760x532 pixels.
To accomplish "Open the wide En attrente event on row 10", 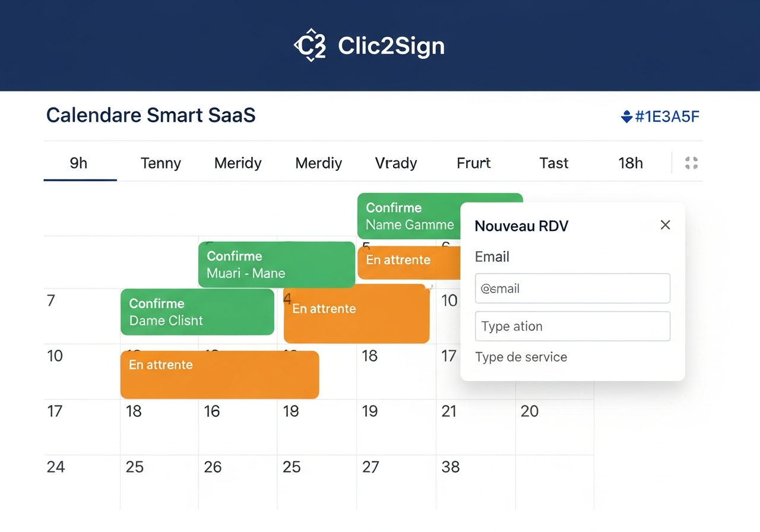I will (220, 375).
